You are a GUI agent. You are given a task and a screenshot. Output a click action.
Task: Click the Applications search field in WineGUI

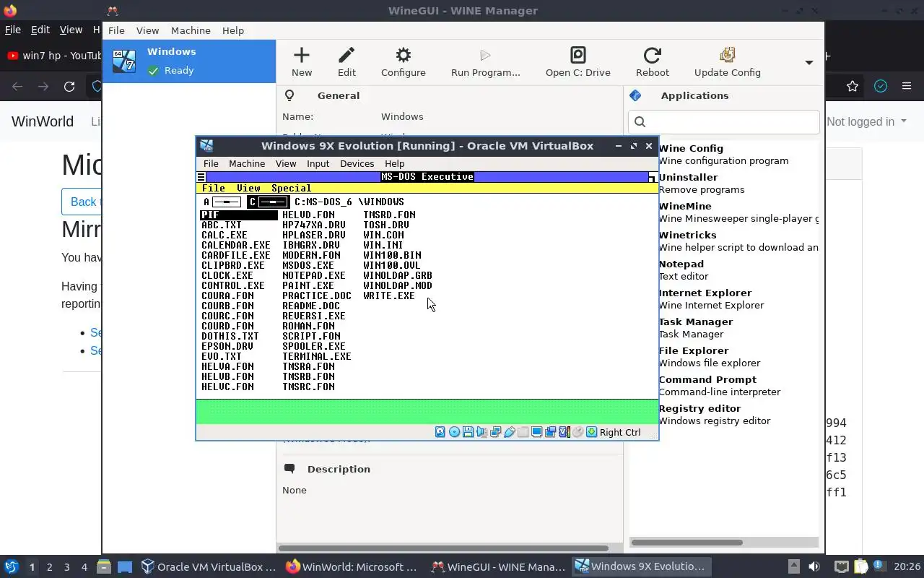point(724,121)
